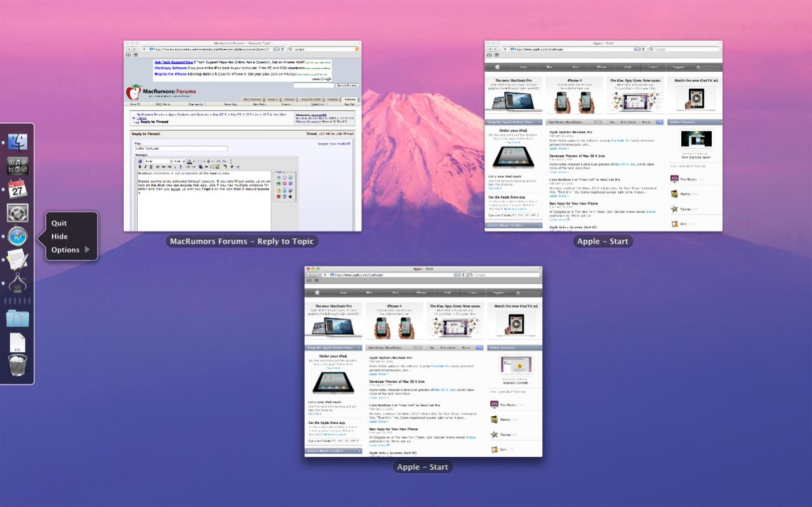Launch Dashboard from the Dock
Screen dimensions: 812x507
pos(18,166)
